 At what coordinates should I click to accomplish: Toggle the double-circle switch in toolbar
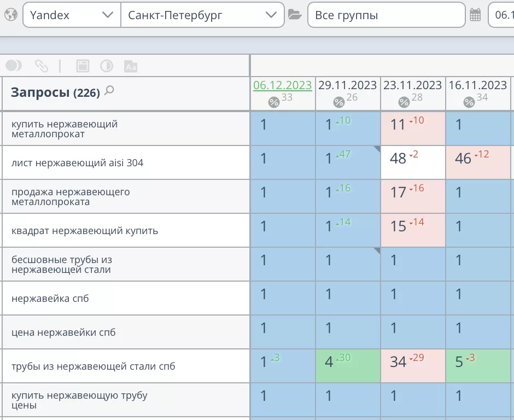tap(14, 66)
